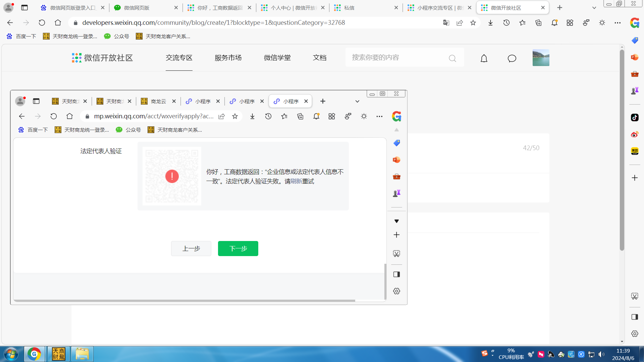Click the 刷新 link in error message
The image size is (644, 362).
[296, 181]
